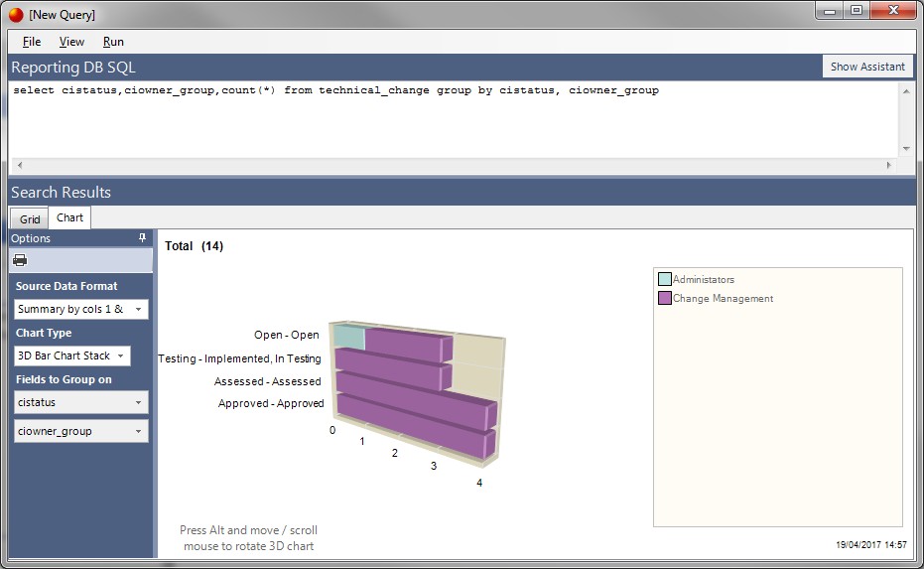Click the 'Assessed - Assessed' axis label
The width and height of the screenshot is (924, 569).
point(268,381)
